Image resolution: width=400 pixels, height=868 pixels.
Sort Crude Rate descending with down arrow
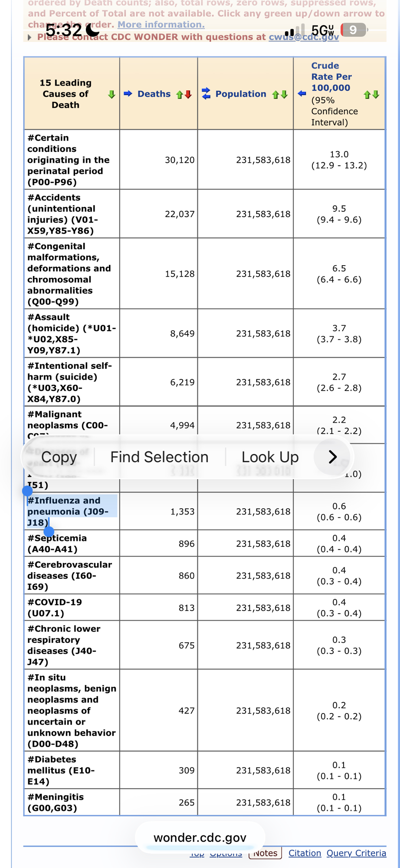coord(376,95)
